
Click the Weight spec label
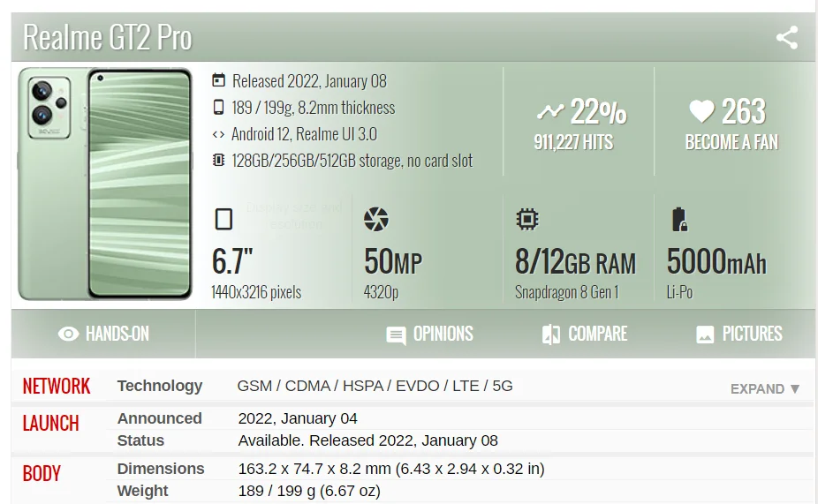(x=142, y=491)
